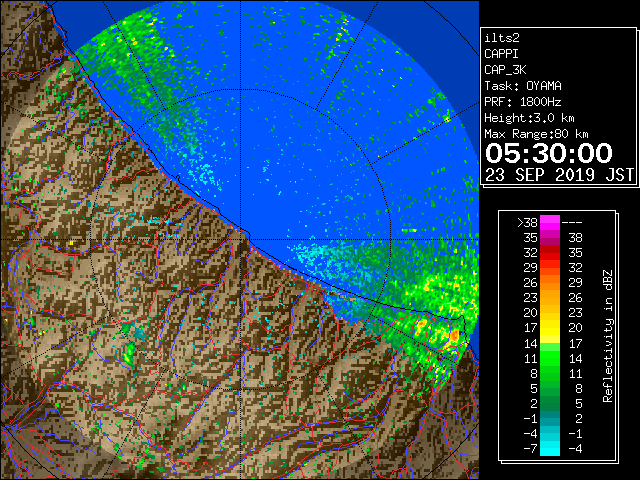Viewport: 640px width, 480px height.
Task: Click the ">38" value in the legend
Action: click(x=527, y=223)
